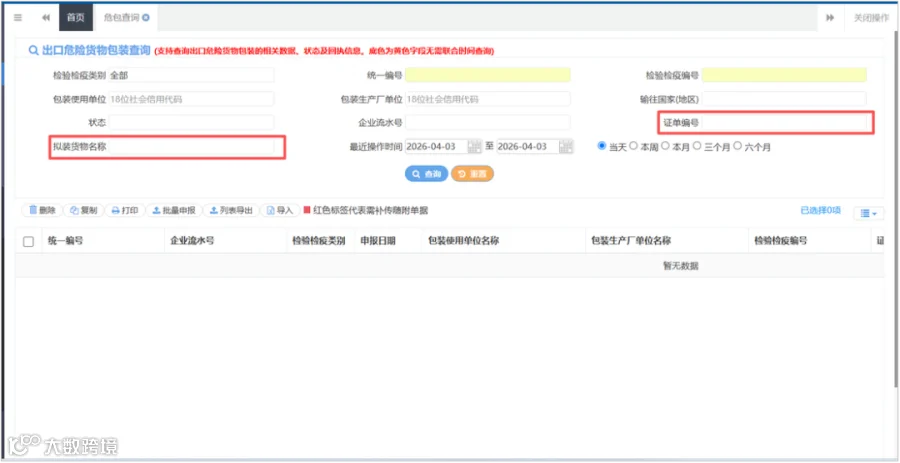900x463 pixels.
Task: Click the 打印 print button
Action: coord(125,211)
